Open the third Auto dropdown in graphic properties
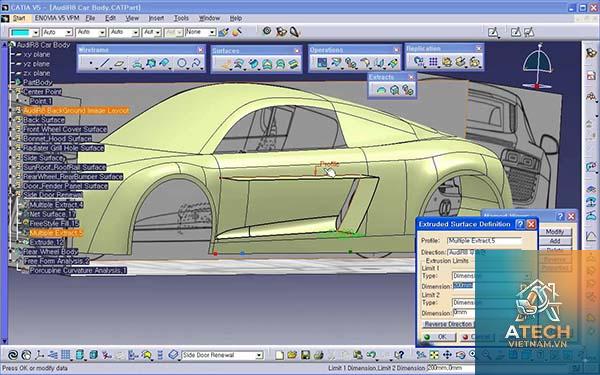 pyautogui.click(x=135, y=33)
